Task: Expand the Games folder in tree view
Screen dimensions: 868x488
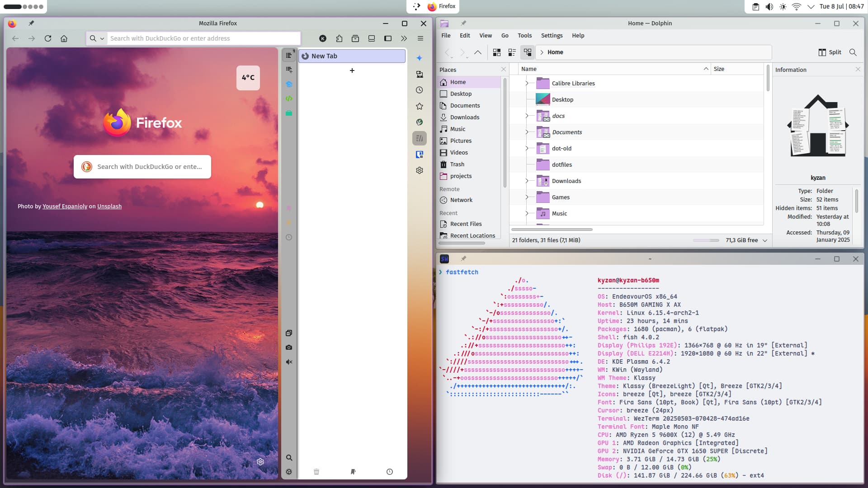Action: click(x=527, y=197)
